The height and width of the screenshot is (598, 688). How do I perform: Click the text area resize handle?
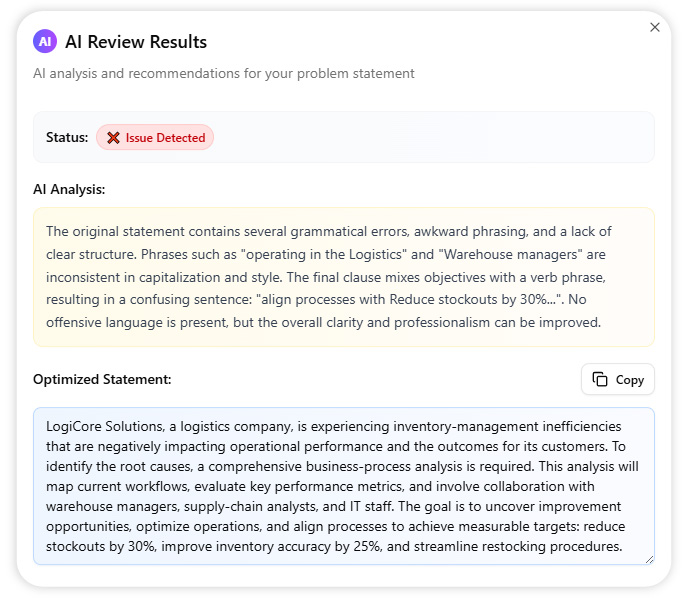(x=649, y=559)
